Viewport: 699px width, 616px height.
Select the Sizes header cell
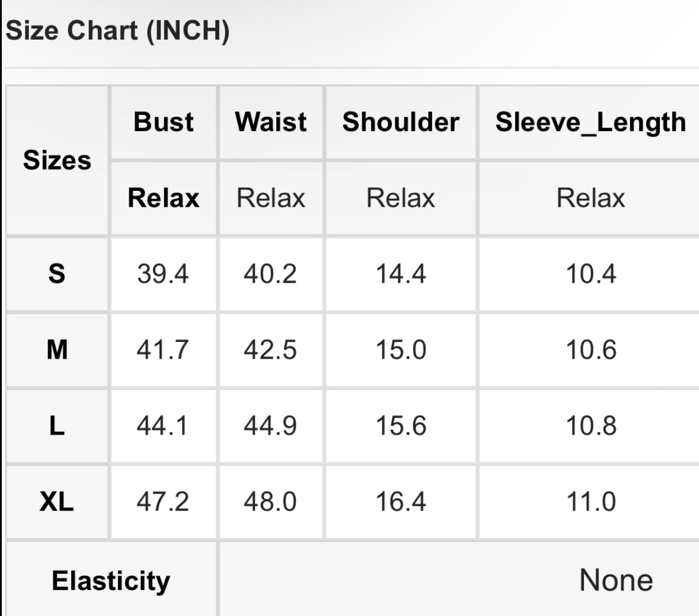point(57,160)
